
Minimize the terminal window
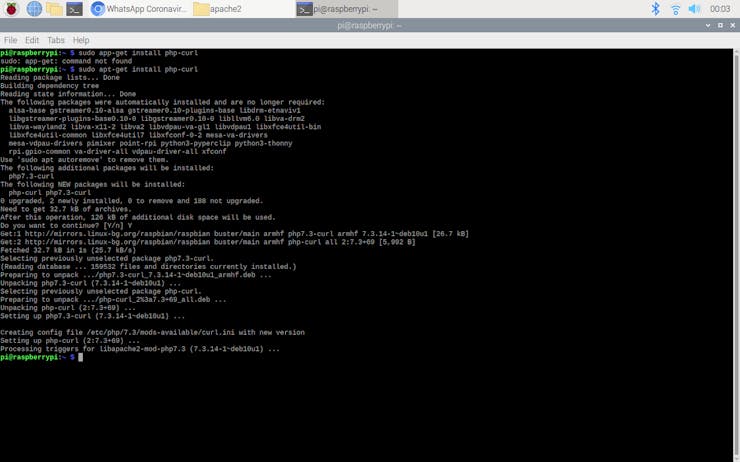pyautogui.click(x=708, y=25)
